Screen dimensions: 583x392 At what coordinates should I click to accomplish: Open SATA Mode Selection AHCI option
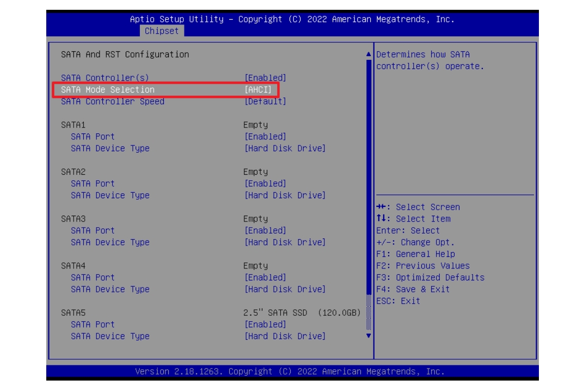[258, 90]
